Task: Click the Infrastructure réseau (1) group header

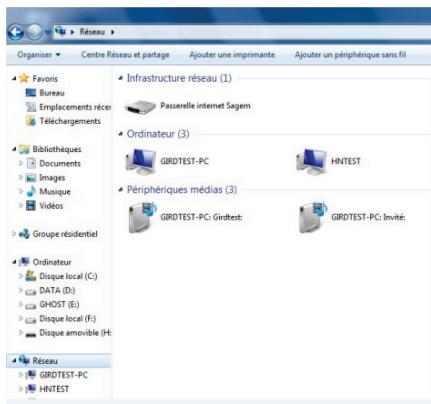Action: (179, 78)
